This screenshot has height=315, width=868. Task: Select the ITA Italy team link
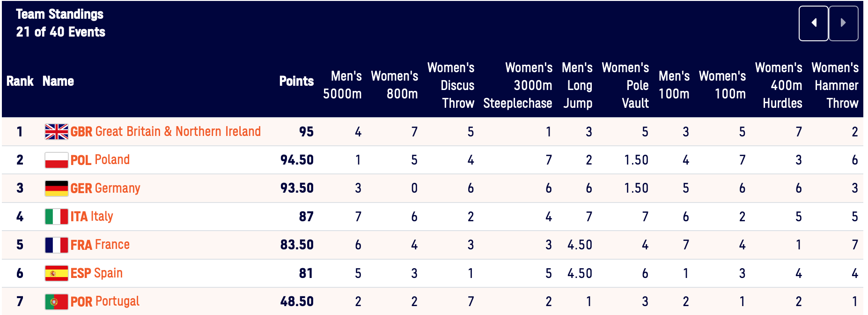tap(92, 217)
